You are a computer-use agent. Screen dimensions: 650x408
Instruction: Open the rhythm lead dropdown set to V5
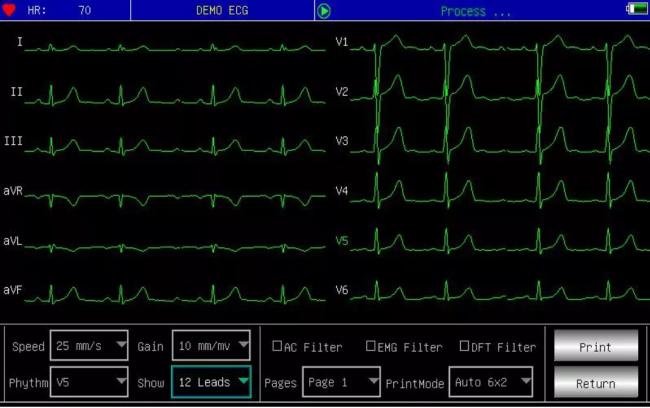(89, 382)
